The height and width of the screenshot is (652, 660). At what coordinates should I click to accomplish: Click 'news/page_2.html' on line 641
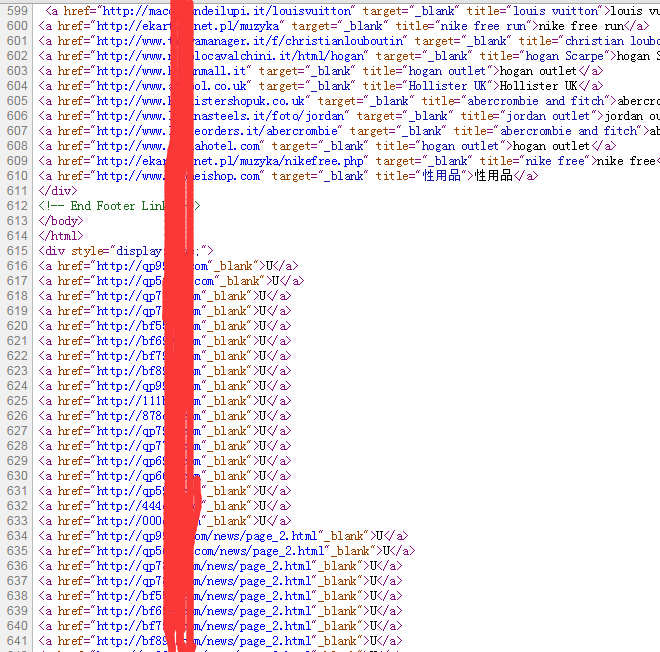pyautogui.click(x=259, y=641)
